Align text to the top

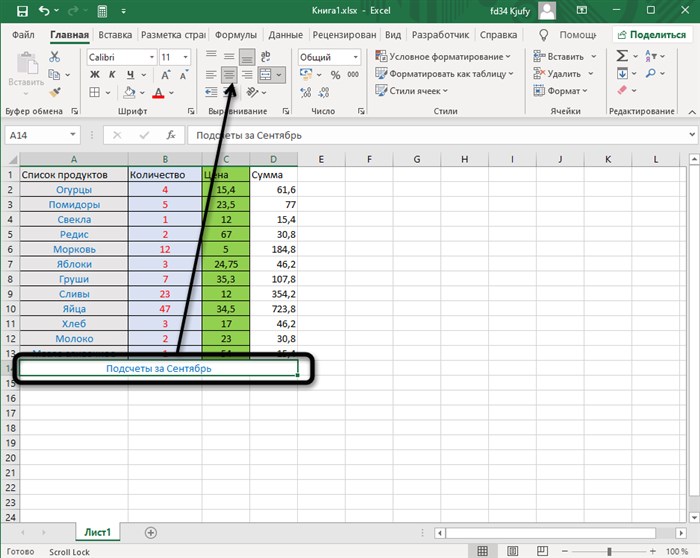(x=211, y=56)
